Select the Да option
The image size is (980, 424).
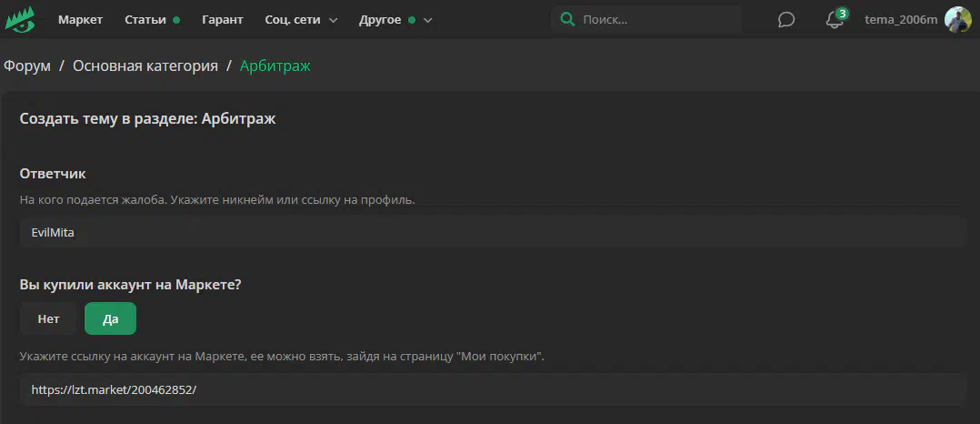(110, 319)
